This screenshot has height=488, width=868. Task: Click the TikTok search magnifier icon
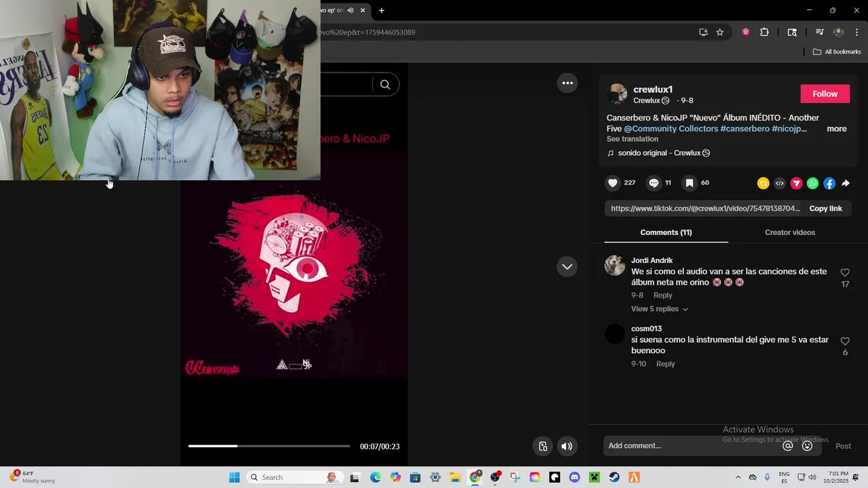[385, 85]
